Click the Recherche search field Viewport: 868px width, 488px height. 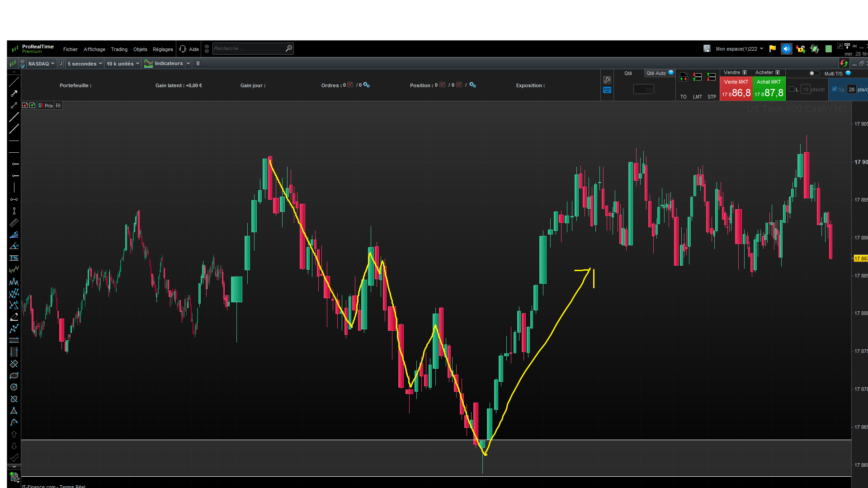click(x=248, y=48)
